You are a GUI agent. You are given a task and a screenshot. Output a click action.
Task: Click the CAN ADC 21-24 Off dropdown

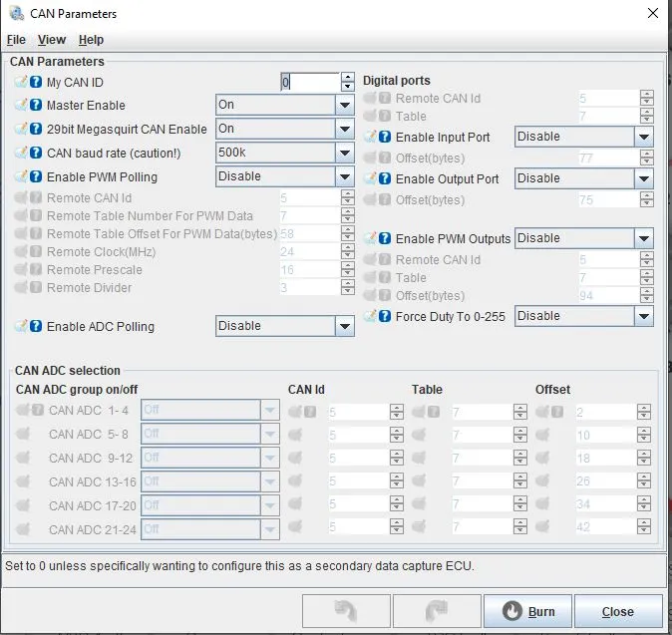click(x=210, y=529)
